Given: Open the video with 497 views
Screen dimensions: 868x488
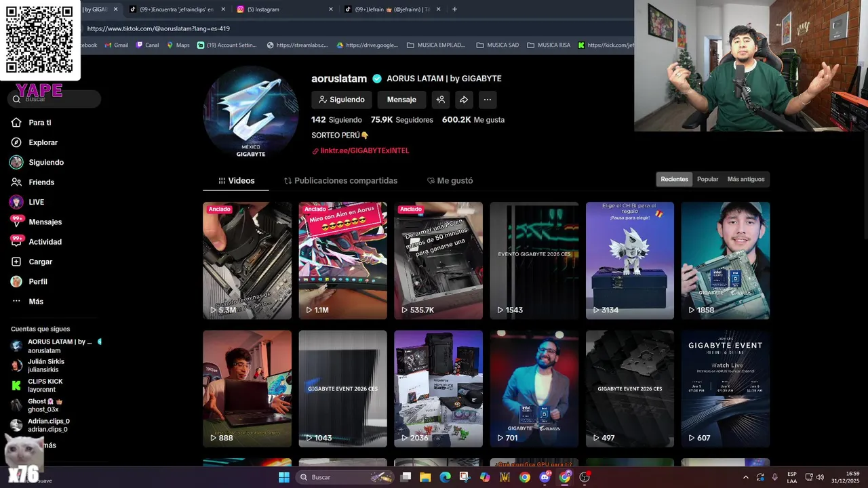Looking at the screenshot, I should (x=630, y=388).
